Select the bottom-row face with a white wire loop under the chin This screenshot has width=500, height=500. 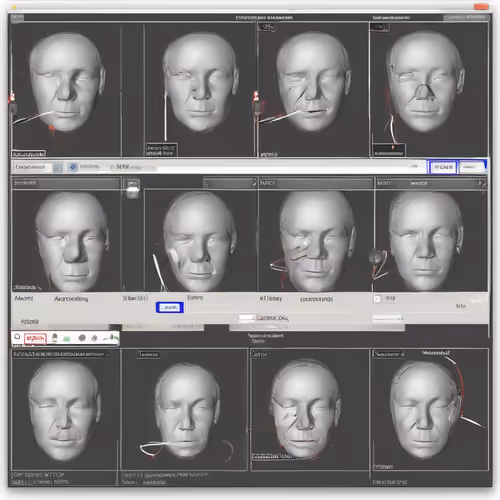[x=185, y=409]
